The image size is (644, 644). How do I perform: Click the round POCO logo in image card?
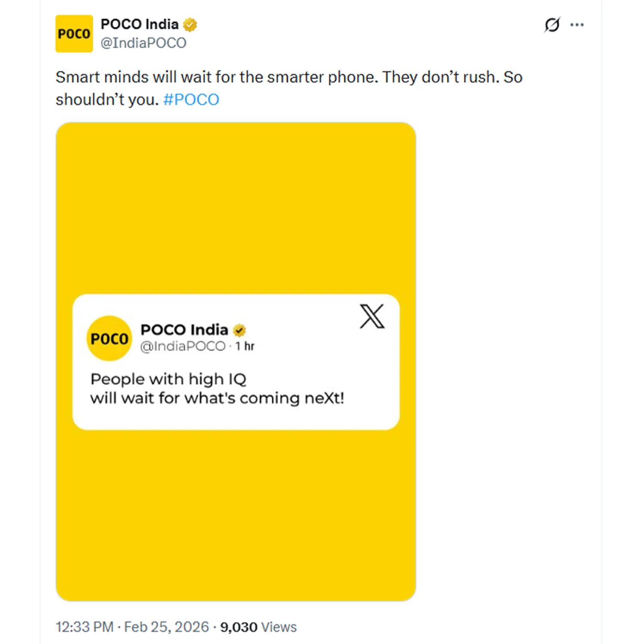pyautogui.click(x=109, y=338)
